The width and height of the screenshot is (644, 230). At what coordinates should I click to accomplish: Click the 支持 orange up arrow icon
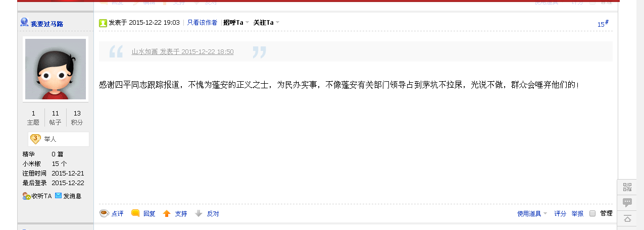167,213
